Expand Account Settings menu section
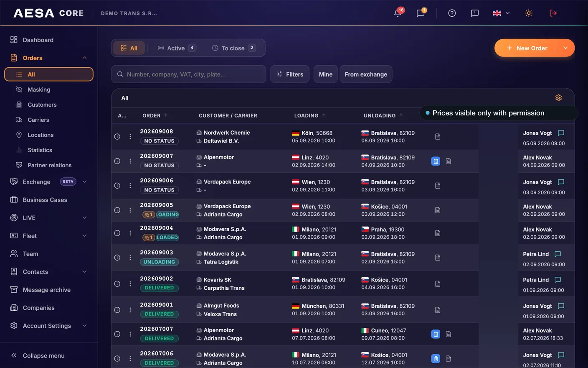588x368 pixels. [84, 325]
